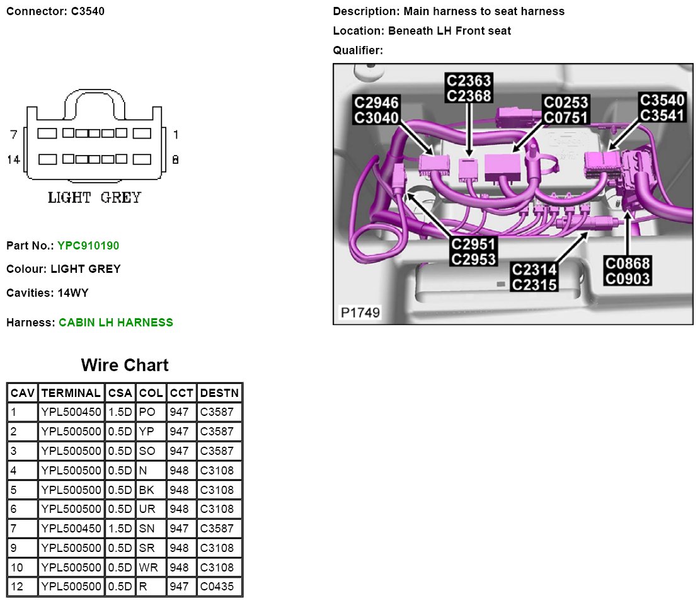Select the C0868 C0903 connector label
The image size is (700, 603).
[627, 271]
